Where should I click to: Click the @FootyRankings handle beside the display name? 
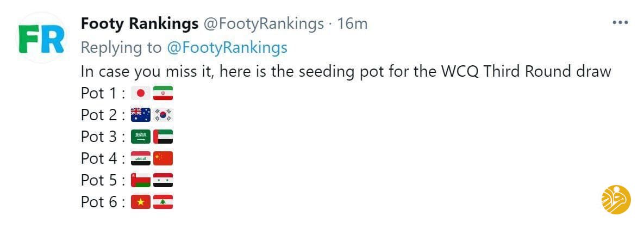point(263,24)
